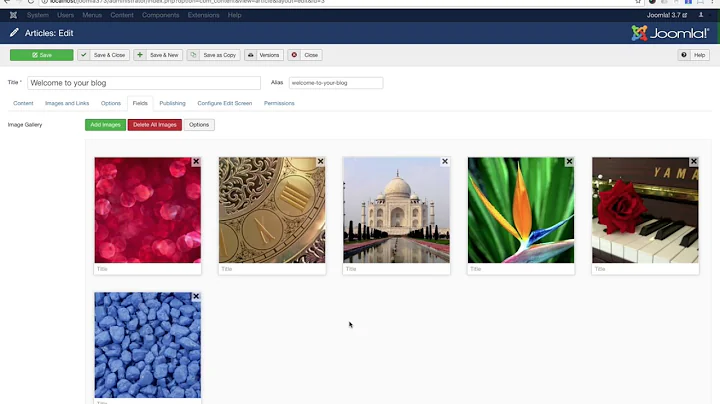
Task: Open the user account icon menu
Action: (701, 15)
